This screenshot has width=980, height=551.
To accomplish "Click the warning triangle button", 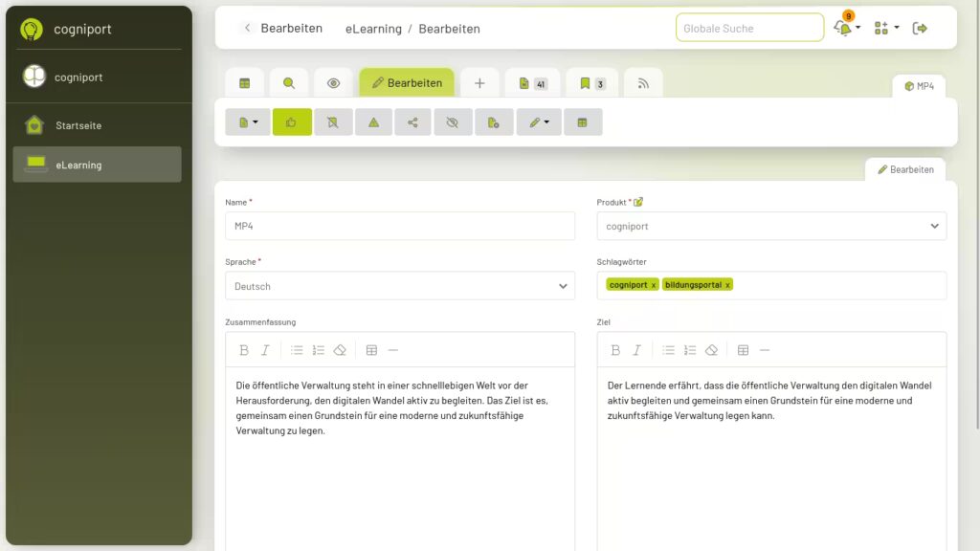I will (x=374, y=122).
